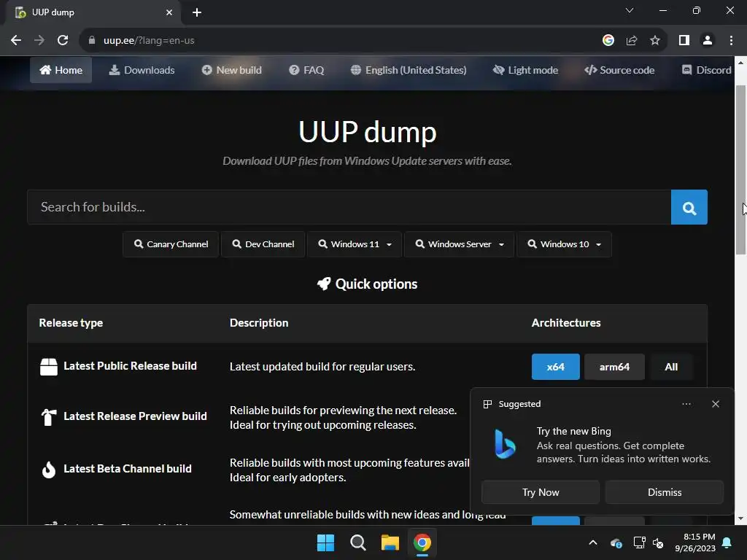Click the Search for builds field
The image size is (747, 560).
[x=349, y=207]
